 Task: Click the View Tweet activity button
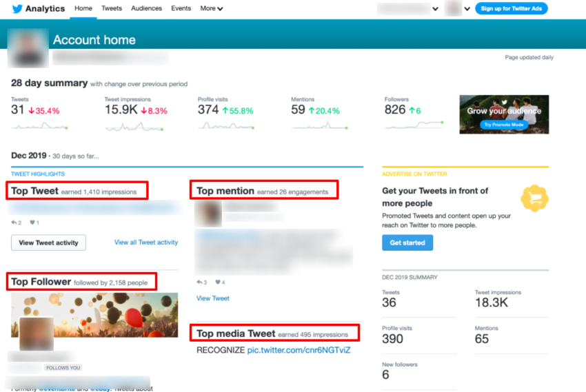pyautogui.click(x=48, y=243)
